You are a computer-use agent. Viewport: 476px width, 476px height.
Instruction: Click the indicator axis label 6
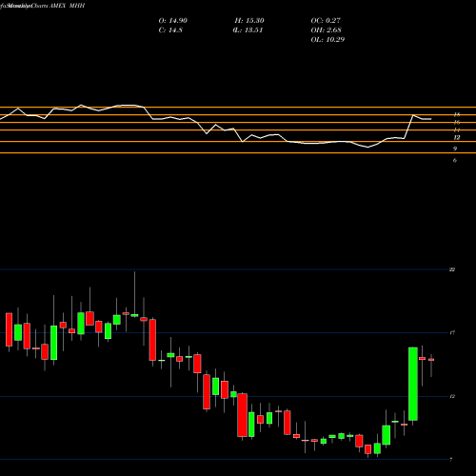point(455,160)
